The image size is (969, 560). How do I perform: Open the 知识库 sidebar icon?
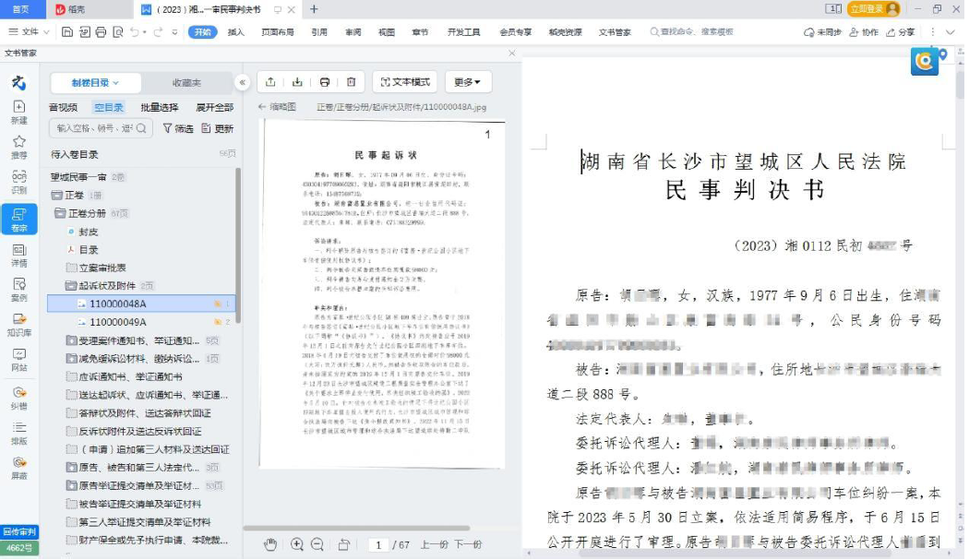[18, 323]
